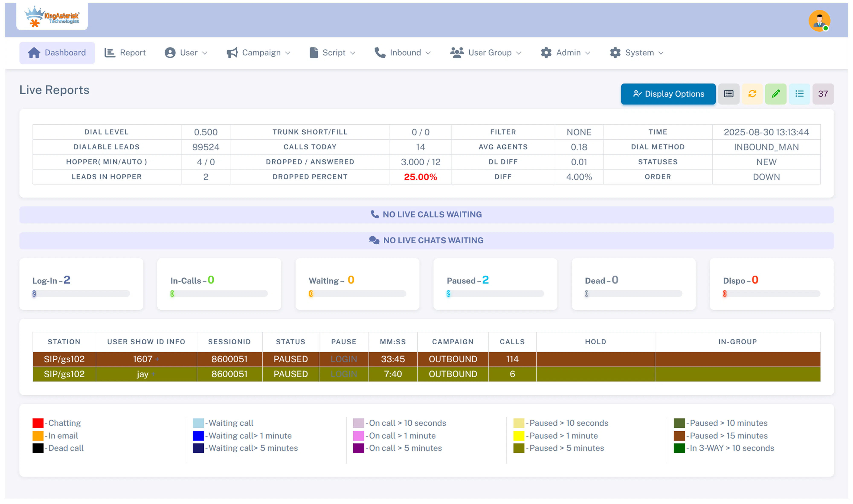Click the KingAsterisk Technologies logo
Image resolution: width=853 pixels, height=504 pixels.
(x=52, y=17)
